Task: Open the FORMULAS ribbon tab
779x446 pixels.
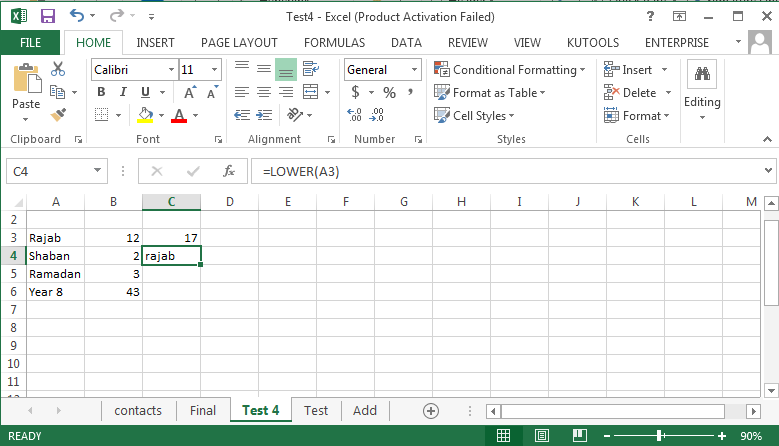Action: tap(334, 43)
